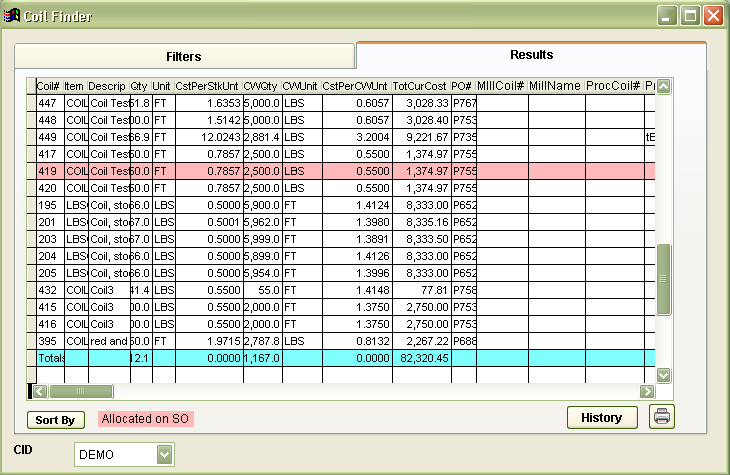The height and width of the screenshot is (475, 730).
Task: Click the TotCurCost column header
Action: coord(420,86)
